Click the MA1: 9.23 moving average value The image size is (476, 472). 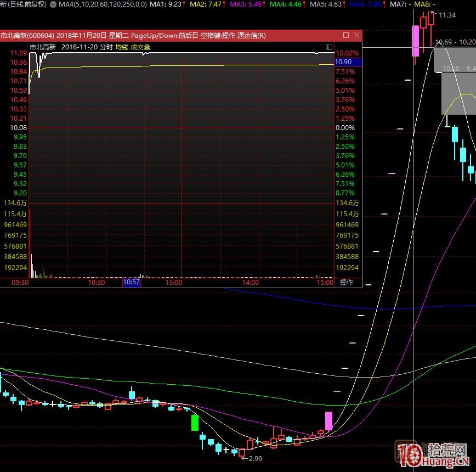click(x=167, y=4)
